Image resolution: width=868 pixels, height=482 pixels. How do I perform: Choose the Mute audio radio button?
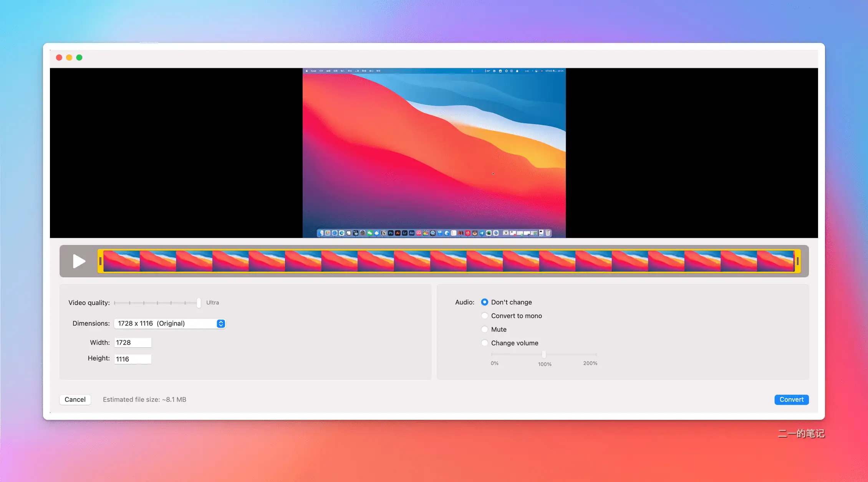click(485, 329)
